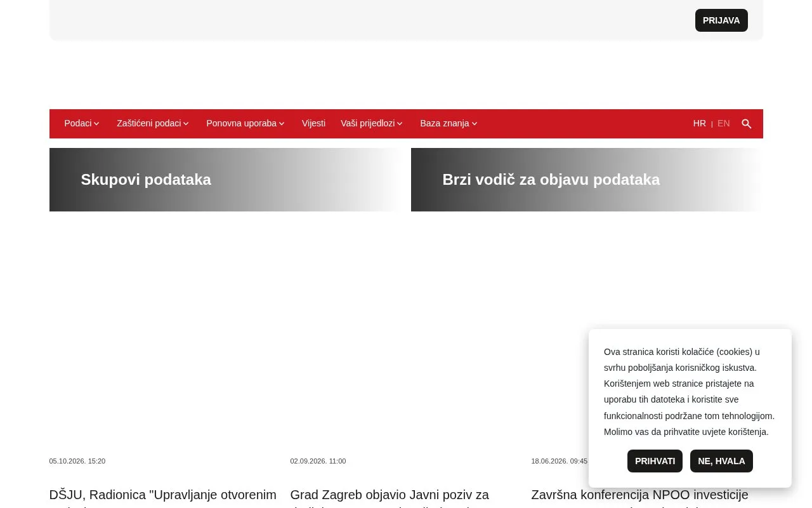Decline cookies with NE, HVALA
Image resolution: width=812 pixels, height=508 pixels.
[721, 461]
